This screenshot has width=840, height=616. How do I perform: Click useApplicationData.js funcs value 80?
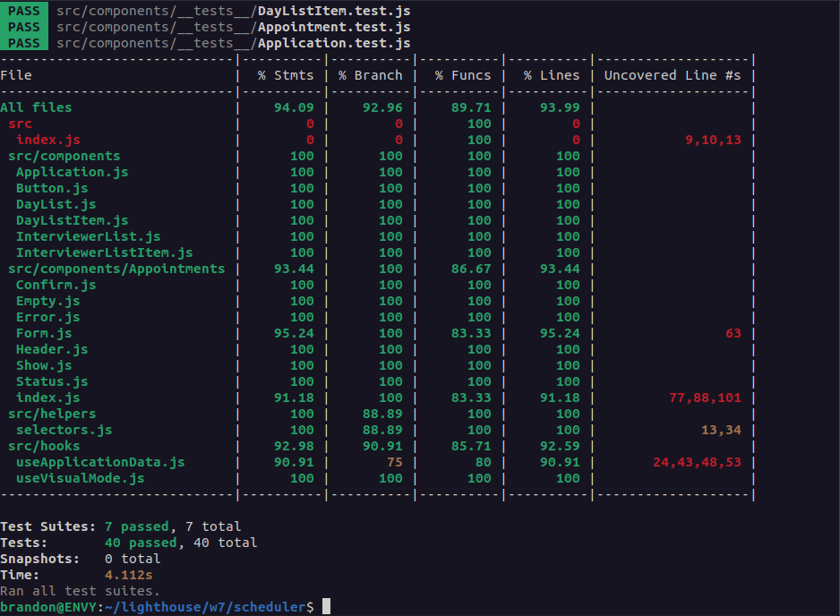coord(484,462)
